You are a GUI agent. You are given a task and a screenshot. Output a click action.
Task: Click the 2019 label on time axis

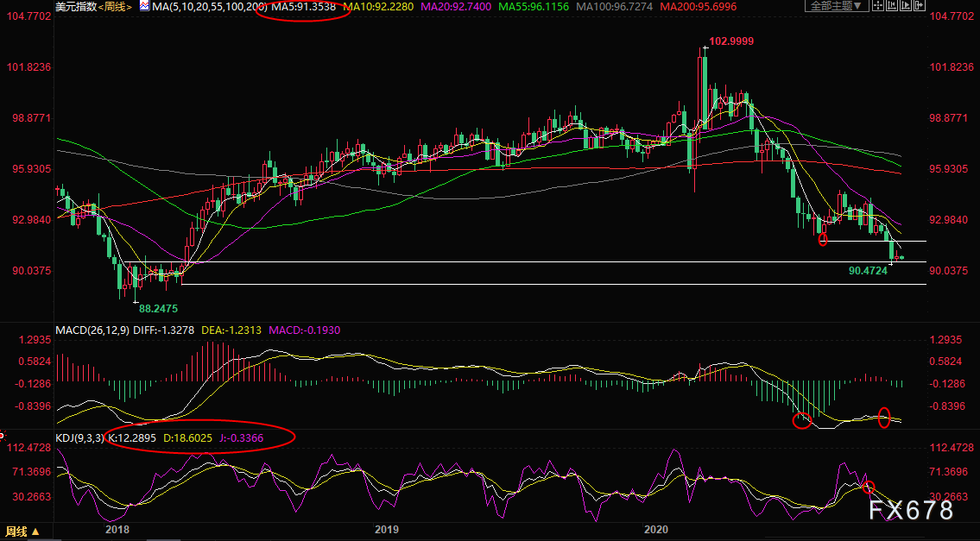[386, 530]
